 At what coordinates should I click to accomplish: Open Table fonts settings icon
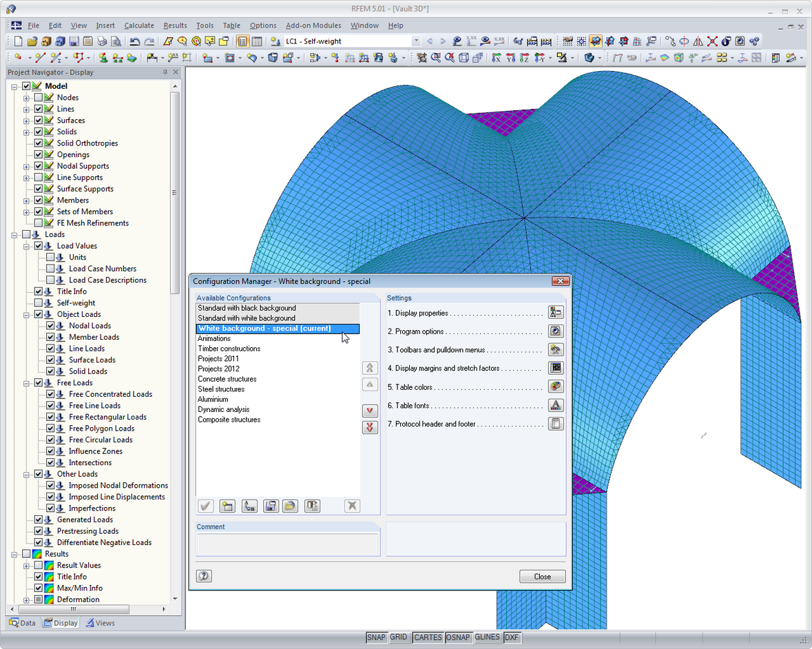click(555, 405)
